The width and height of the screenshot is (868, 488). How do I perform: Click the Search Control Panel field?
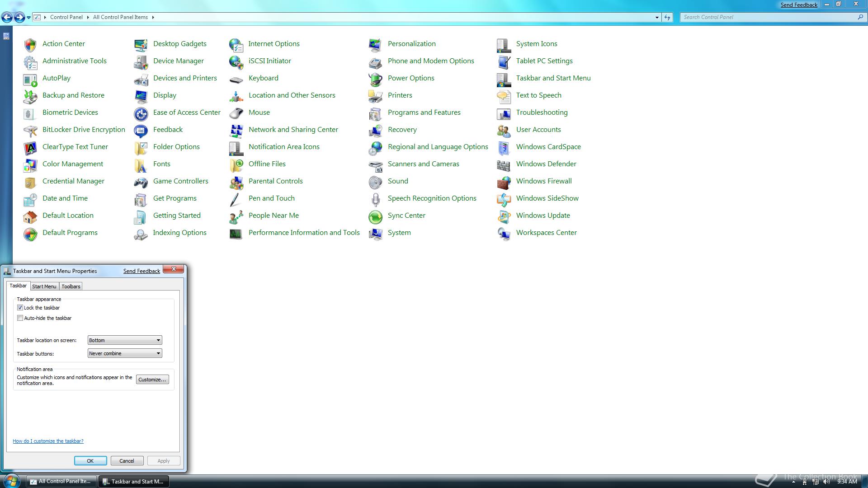[773, 17]
